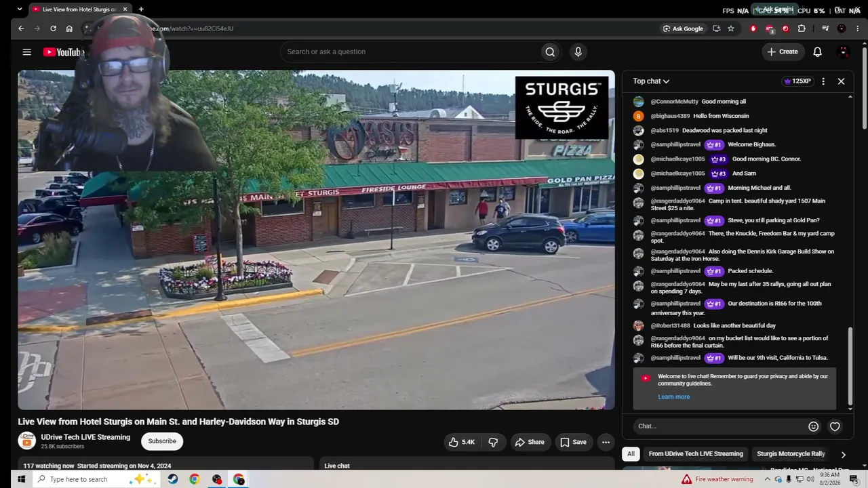Screen dimensions: 868x488
Task: Dislike the live stream video
Action: (493, 442)
